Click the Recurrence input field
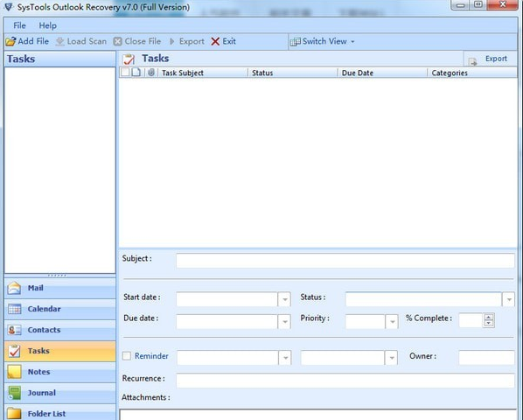523x420 pixels. (345, 381)
